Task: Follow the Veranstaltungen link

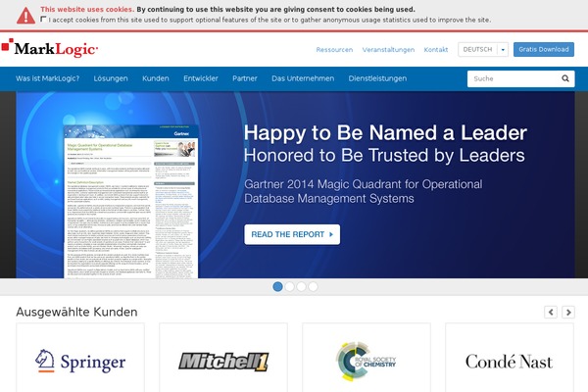Action: [x=388, y=50]
